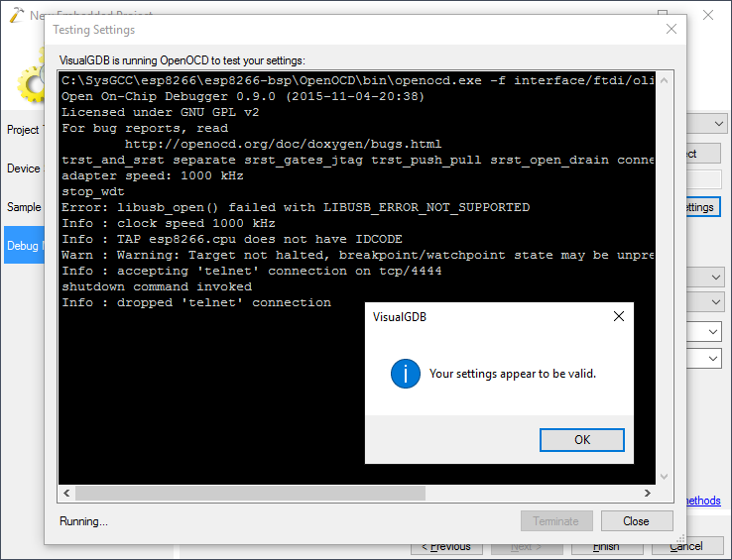Click the Previous button in the wizard
Viewport: 732px width, 560px height.
click(x=446, y=549)
